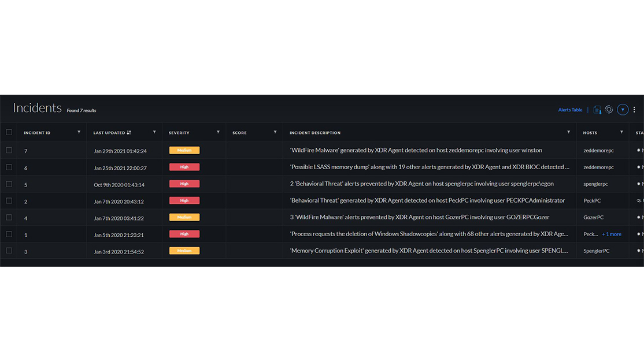Screen dimensions: 644x362
Task: Click incident ID number 6
Action: point(25,167)
